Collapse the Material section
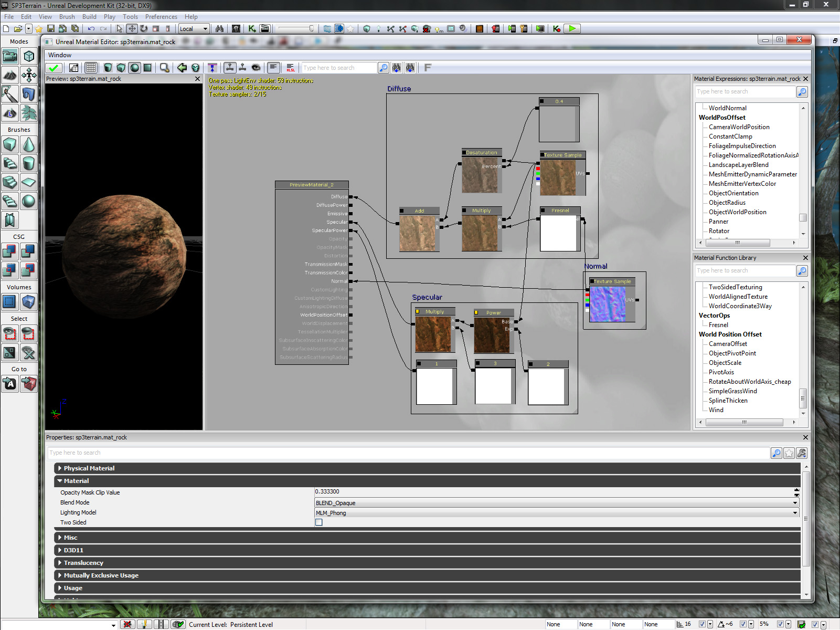 (427, 481)
